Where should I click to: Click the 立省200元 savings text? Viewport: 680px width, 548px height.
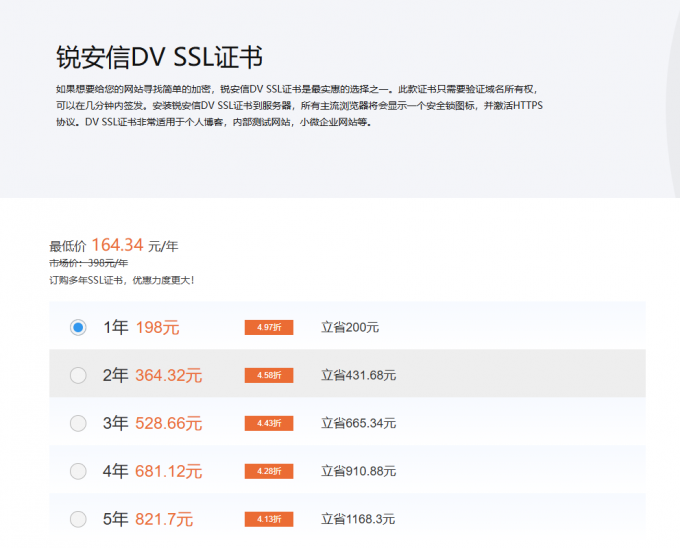pos(350,327)
